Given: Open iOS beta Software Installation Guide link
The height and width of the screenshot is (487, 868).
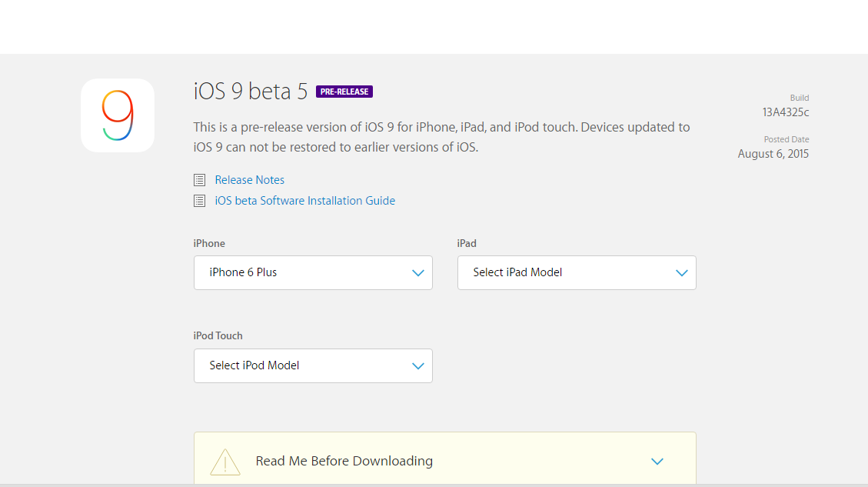Looking at the screenshot, I should [305, 201].
